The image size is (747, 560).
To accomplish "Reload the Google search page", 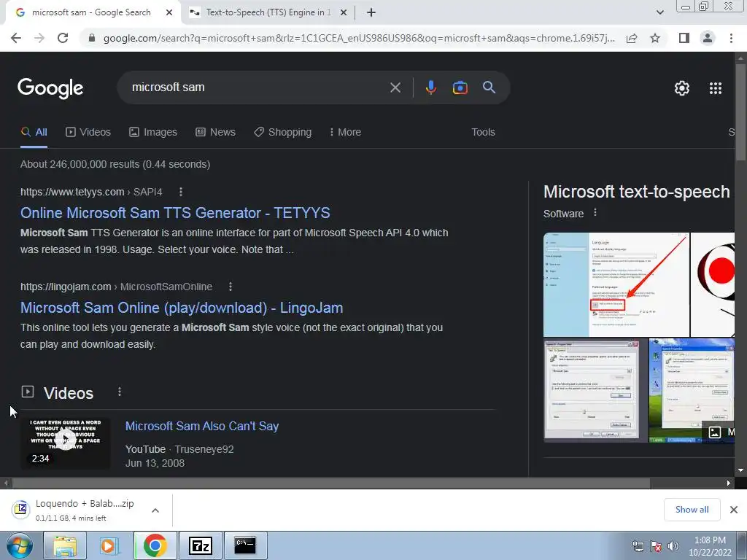I will click(x=63, y=38).
